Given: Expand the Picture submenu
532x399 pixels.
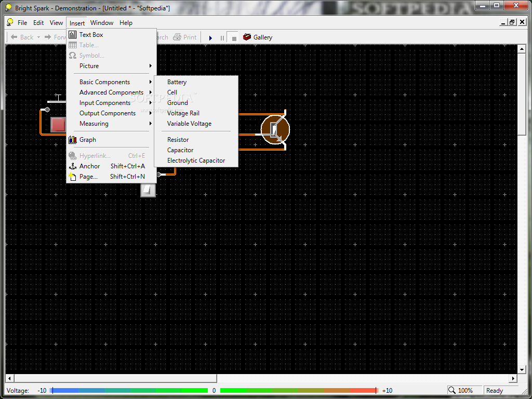Looking at the screenshot, I should 111,66.
